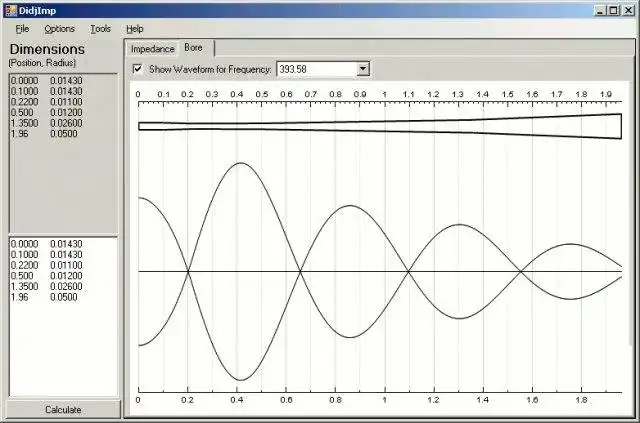This screenshot has width=640, height=423.
Task: Open the Help menu
Action: [135, 29]
